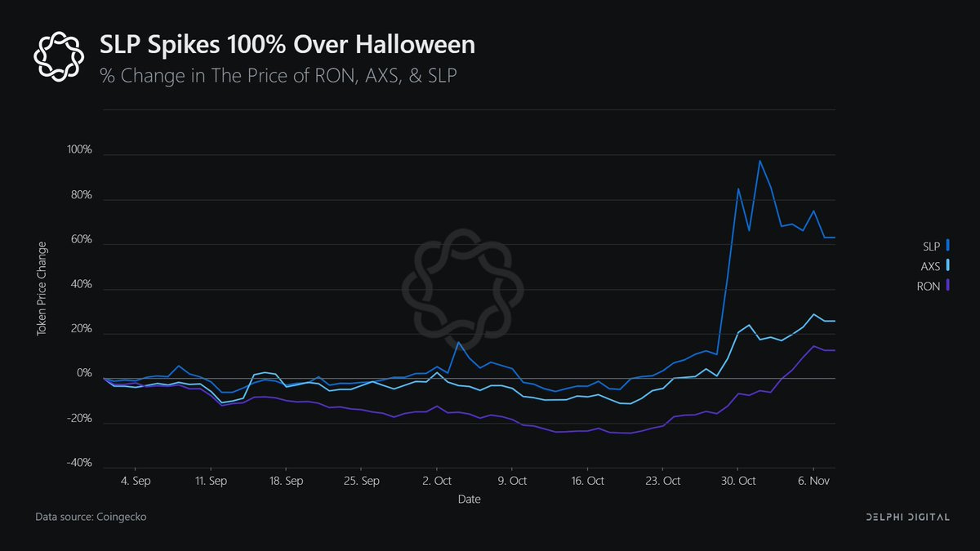Click the RON line's final peak near 6. Nov

[813, 346]
